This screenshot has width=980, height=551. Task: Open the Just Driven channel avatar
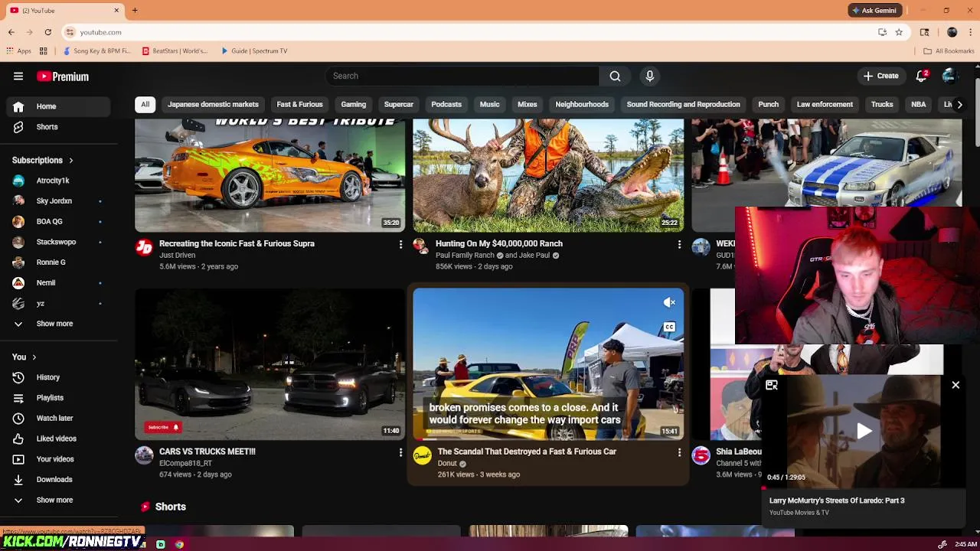click(144, 246)
